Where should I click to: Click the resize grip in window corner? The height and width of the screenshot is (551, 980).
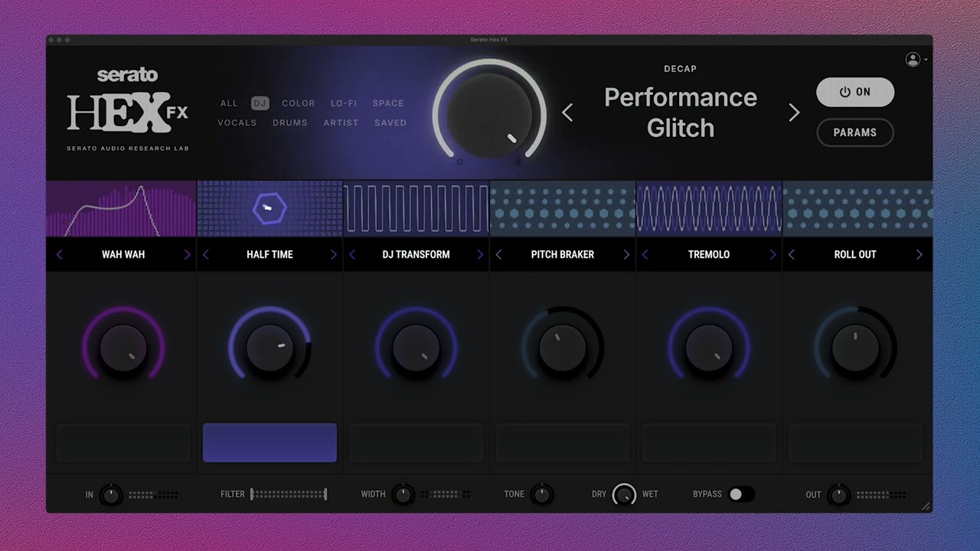[926, 506]
